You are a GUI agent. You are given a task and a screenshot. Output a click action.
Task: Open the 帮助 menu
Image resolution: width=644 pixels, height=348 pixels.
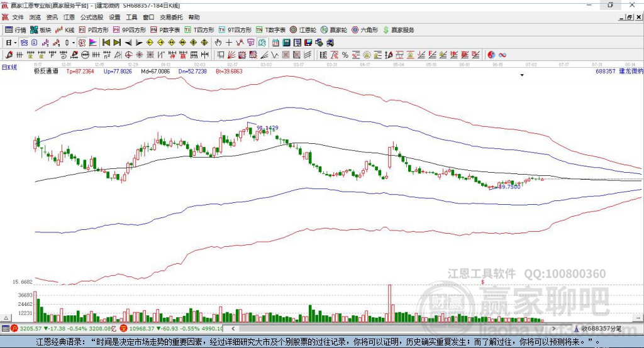194,17
